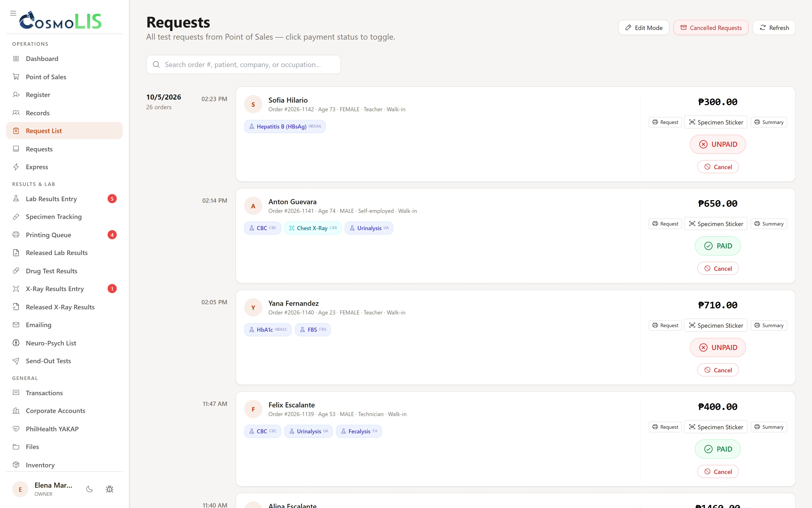Toggle PAID status for Felix Escalante
Image resolution: width=812 pixels, height=508 pixels.
(x=718, y=449)
